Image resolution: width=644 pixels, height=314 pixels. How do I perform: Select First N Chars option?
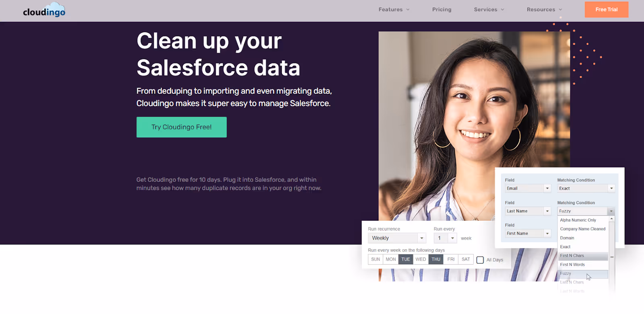583,256
